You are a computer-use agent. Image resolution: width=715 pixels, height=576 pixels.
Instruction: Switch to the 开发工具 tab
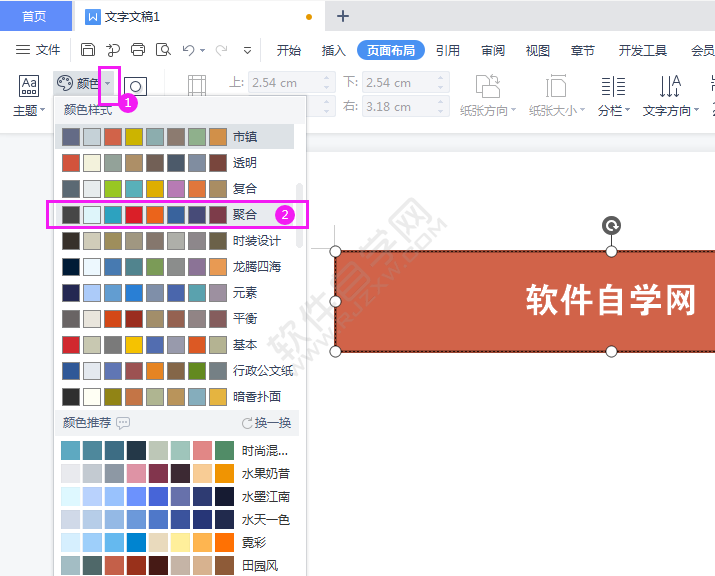click(642, 50)
